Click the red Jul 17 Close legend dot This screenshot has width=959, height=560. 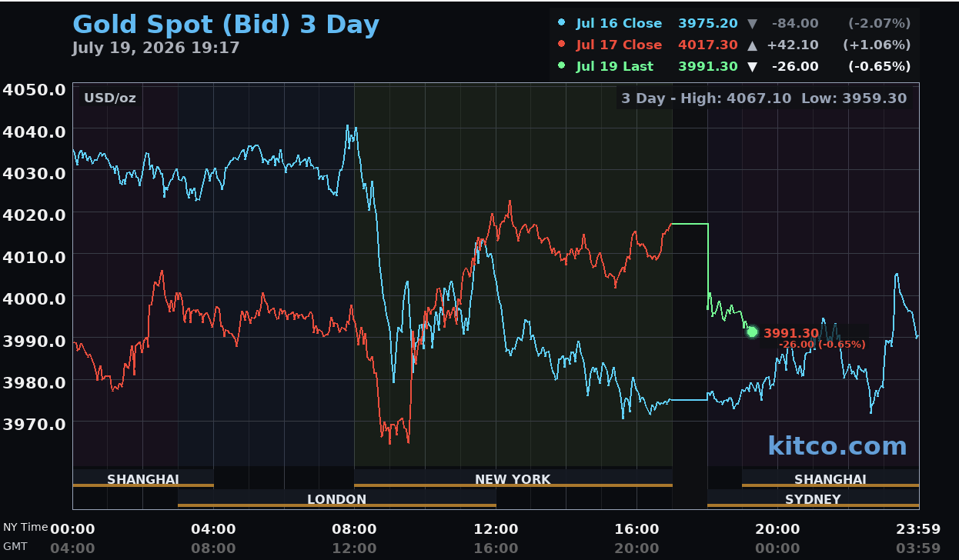561,45
